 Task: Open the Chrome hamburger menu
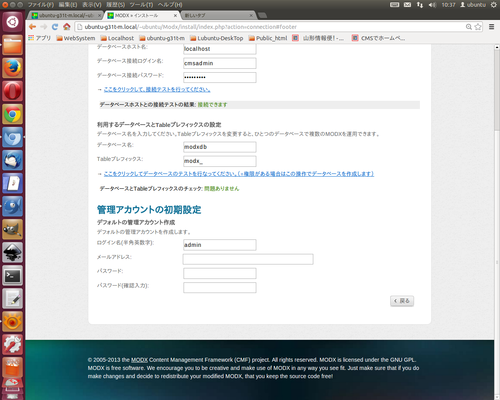[x=491, y=27]
